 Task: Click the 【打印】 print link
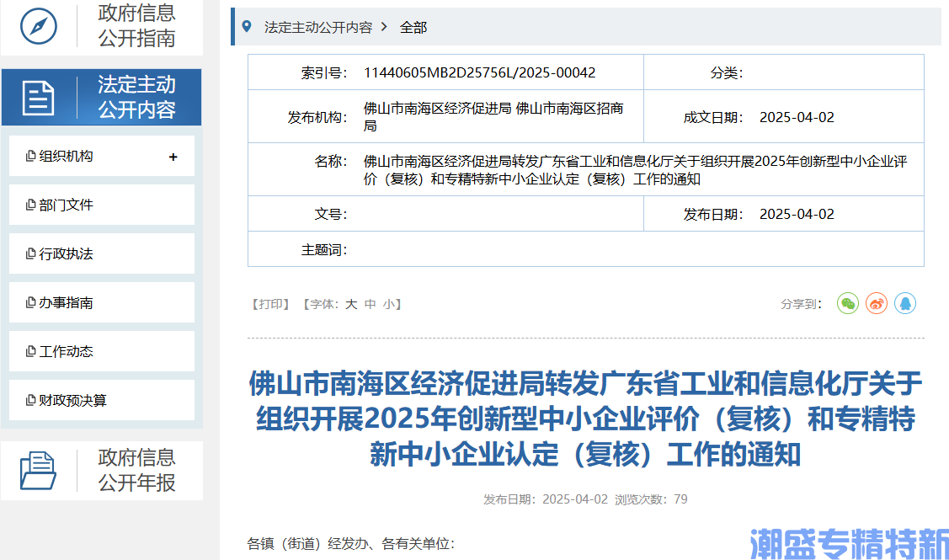point(271,304)
